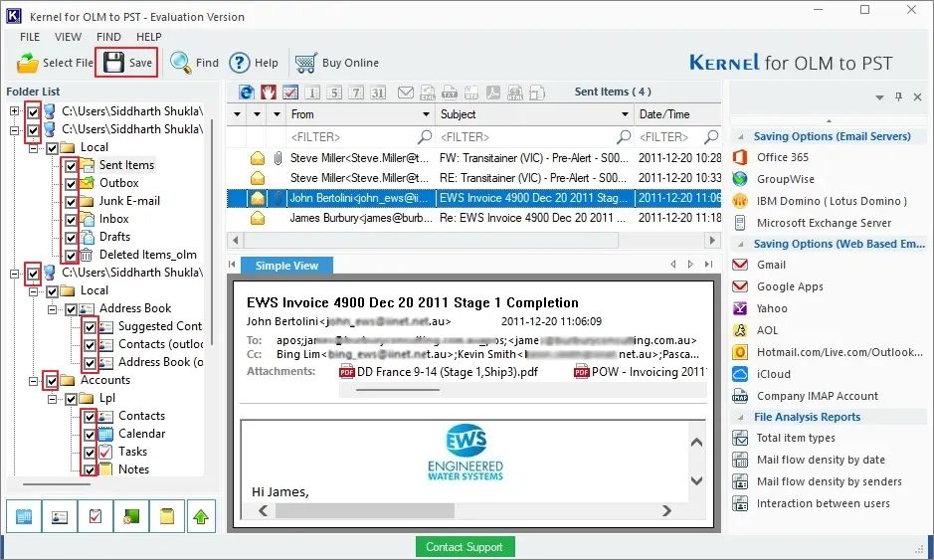Click the Tasks clipboard icon in bottom bar
Viewport: 934px width, 560px height.
95,516
